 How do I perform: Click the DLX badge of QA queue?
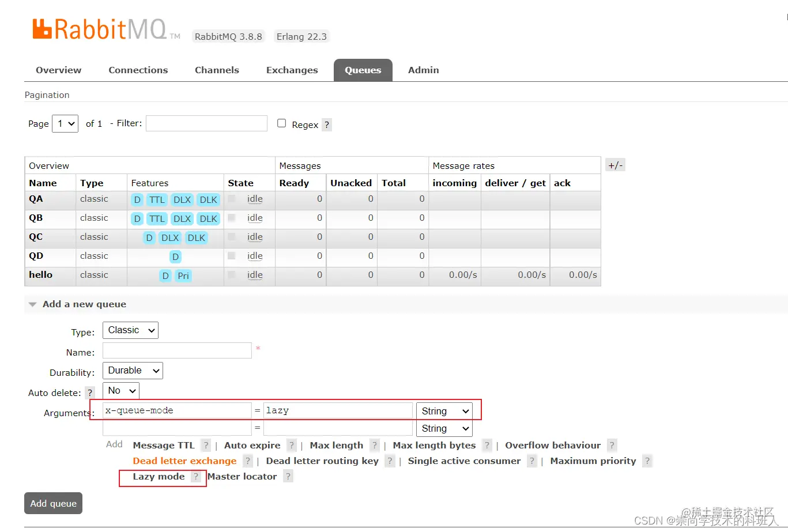point(182,200)
